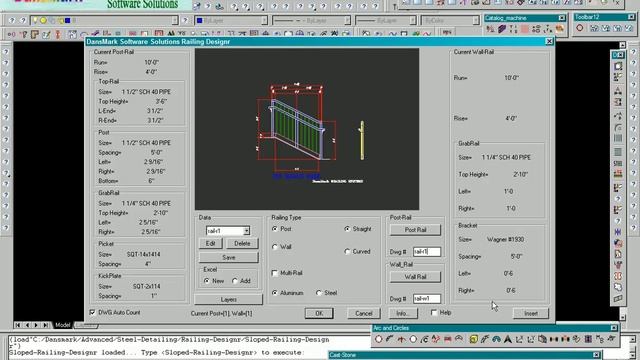Jump to last layout tab arrow
Screen dimensions: 640x360
45,325
